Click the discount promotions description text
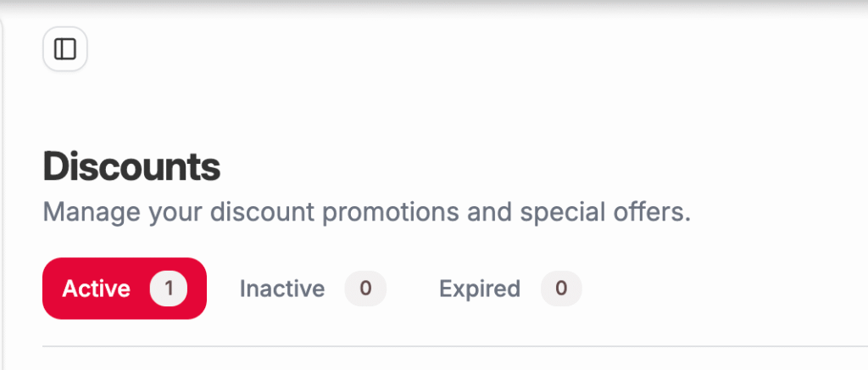 pyautogui.click(x=366, y=211)
